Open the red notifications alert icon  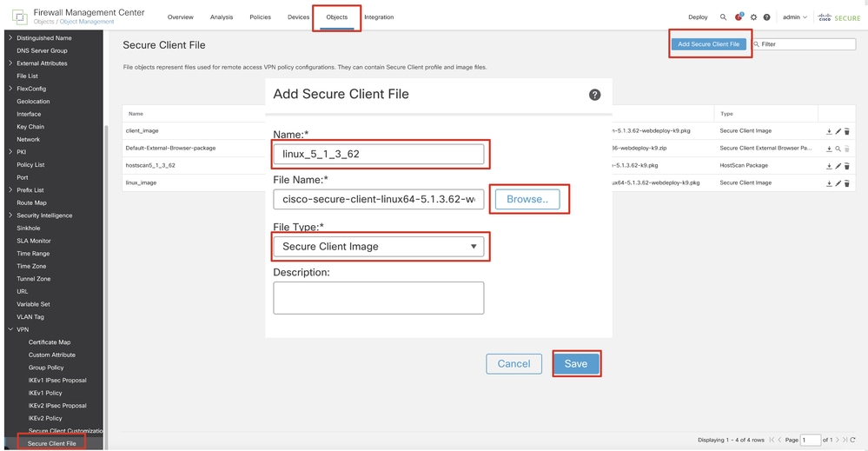(x=739, y=17)
